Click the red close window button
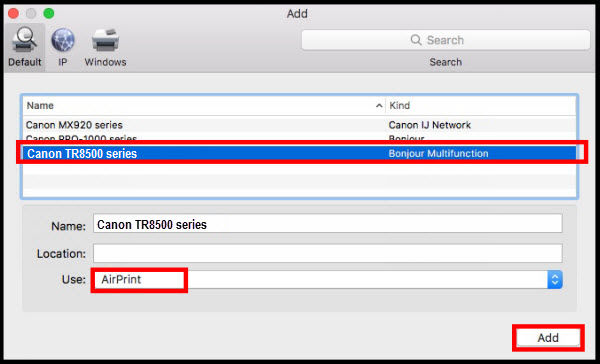The image size is (600, 364). click(x=13, y=13)
